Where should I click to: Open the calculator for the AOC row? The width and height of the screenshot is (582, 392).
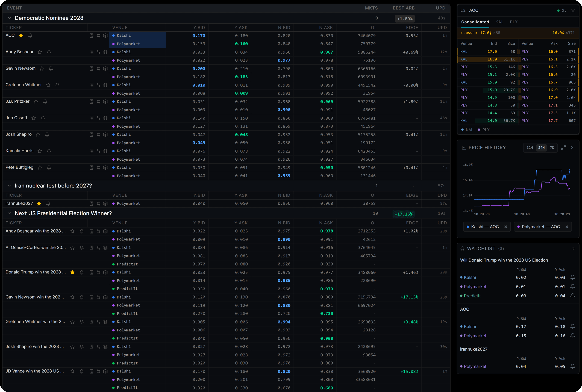coord(92,36)
